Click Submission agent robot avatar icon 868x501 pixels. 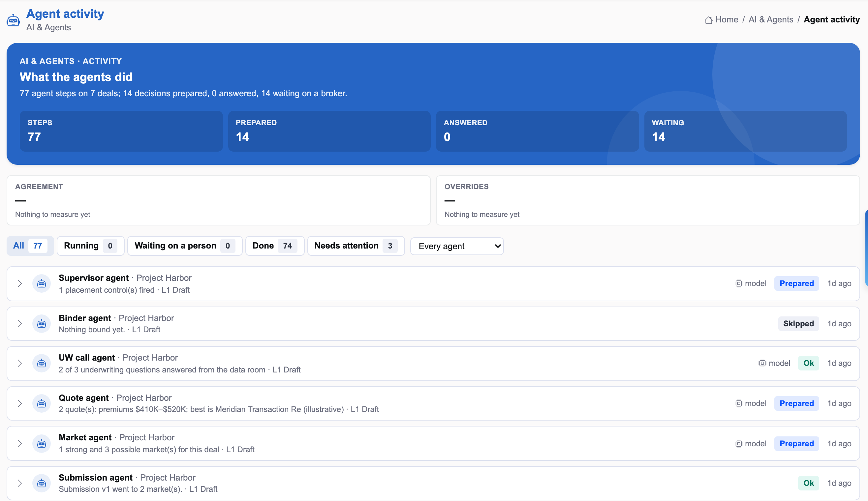(x=42, y=483)
